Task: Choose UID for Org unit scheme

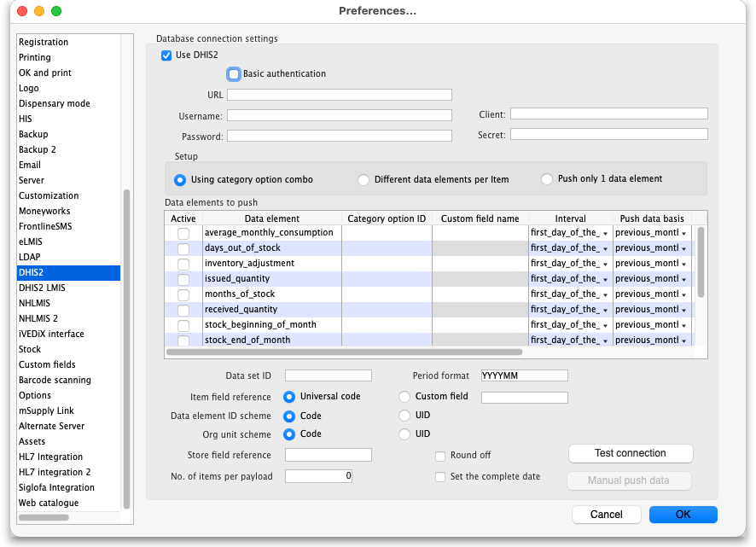Action: [x=404, y=434]
